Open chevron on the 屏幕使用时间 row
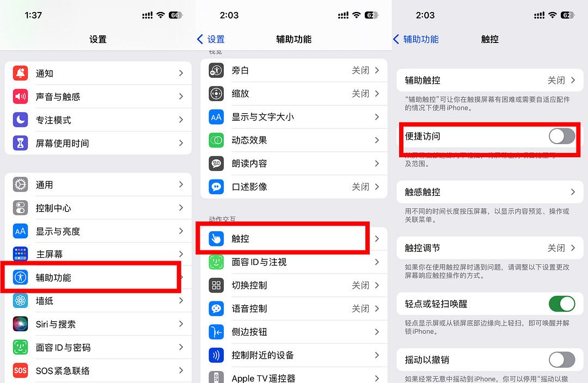Image resolution: width=588 pixels, height=383 pixels. point(181,143)
